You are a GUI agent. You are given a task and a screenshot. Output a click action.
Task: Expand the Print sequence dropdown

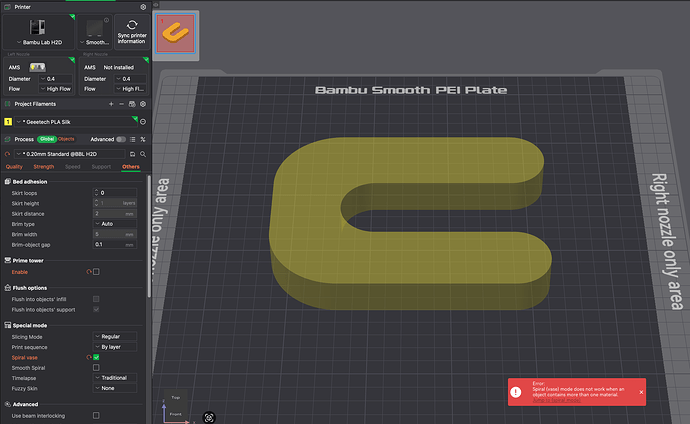[116, 346]
